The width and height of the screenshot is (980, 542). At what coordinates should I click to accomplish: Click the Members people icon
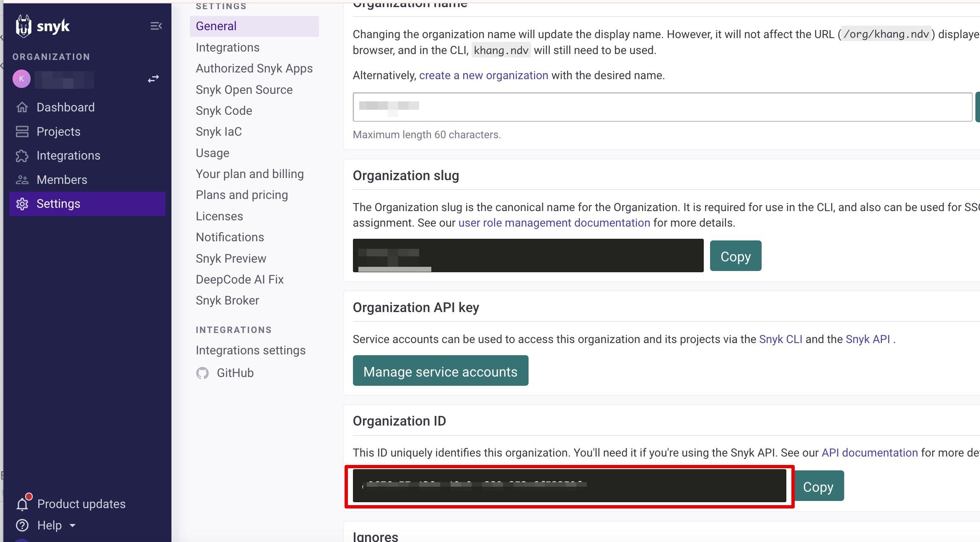click(22, 180)
